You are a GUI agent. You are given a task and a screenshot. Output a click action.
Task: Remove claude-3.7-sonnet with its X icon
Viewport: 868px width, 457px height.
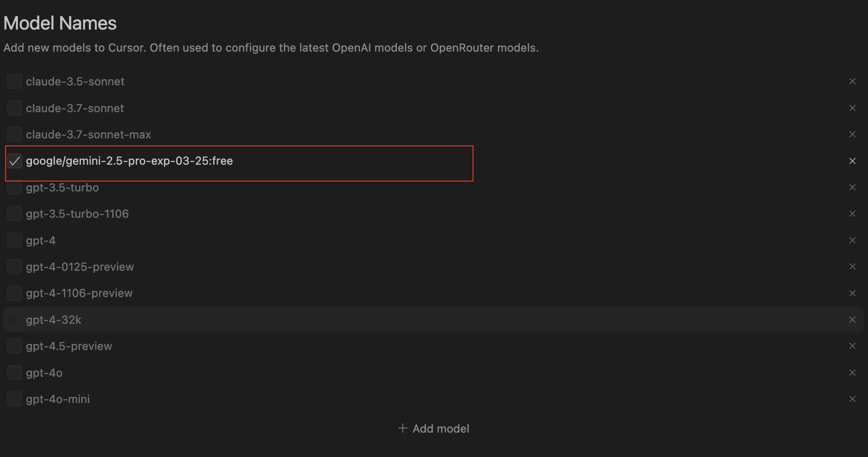tap(852, 108)
